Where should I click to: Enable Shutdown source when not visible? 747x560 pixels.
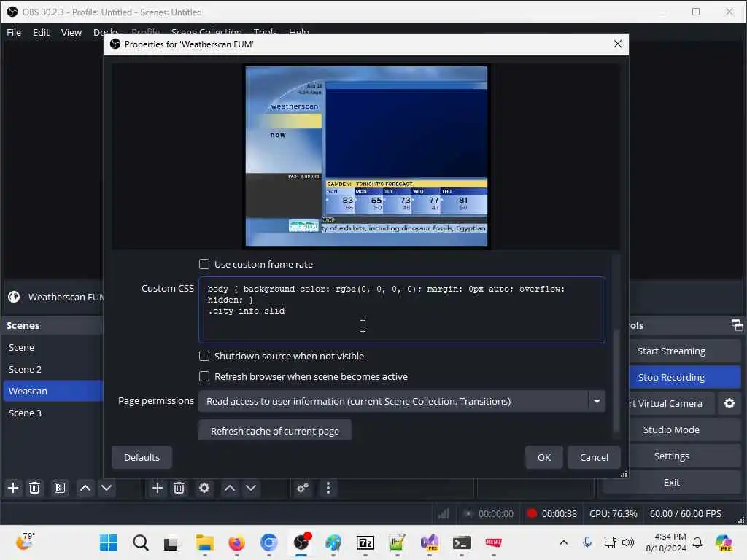coord(204,356)
